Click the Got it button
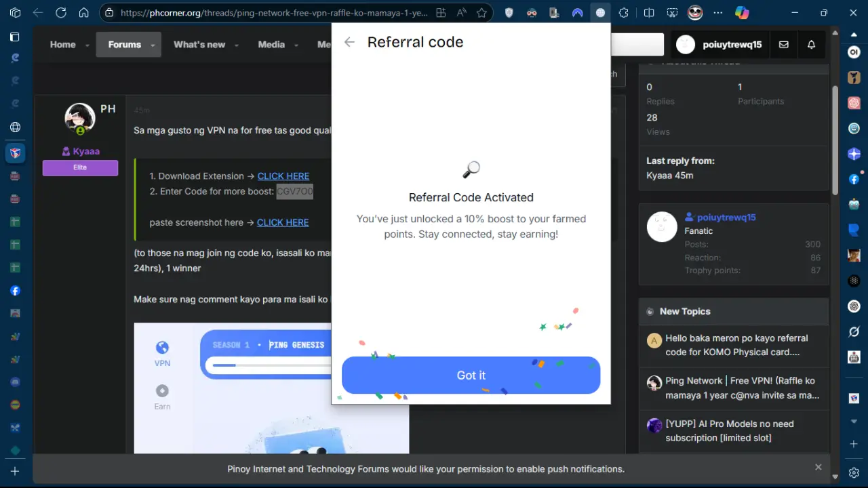The image size is (868, 488). click(471, 375)
